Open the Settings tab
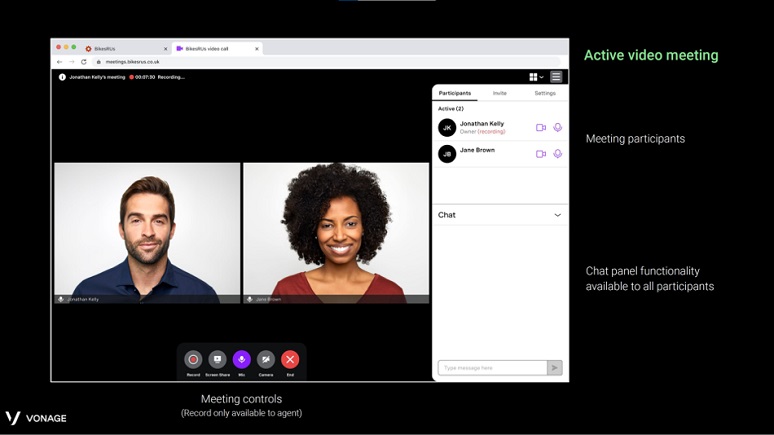The height and width of the screenshot is (435, 774). pos(544,93)
